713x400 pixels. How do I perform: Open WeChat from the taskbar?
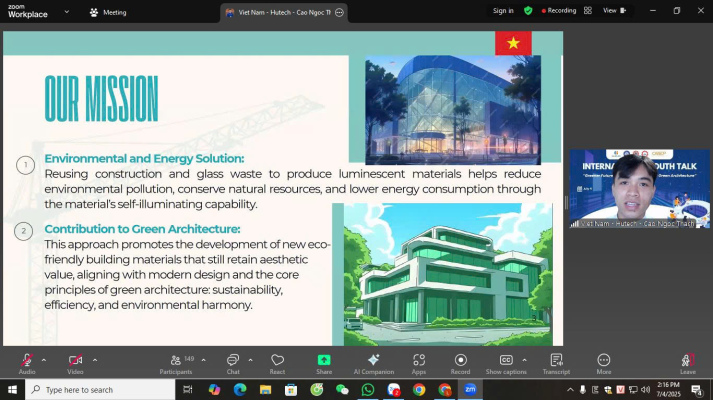pos(342,390)
